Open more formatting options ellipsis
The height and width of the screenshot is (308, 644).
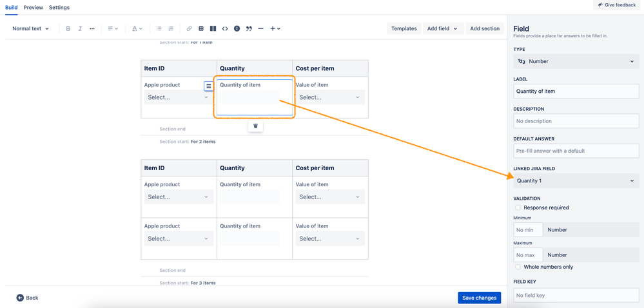(92, 29)
